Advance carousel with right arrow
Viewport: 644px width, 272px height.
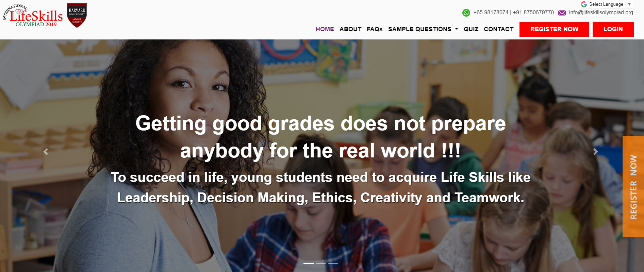click(x=595, y=152)
